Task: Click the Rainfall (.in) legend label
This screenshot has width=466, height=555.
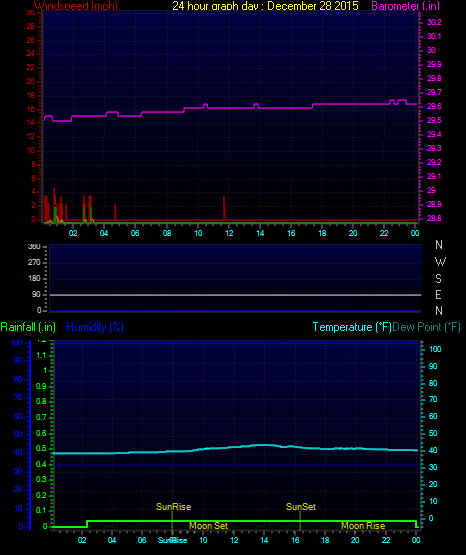Action: point(28,327)
